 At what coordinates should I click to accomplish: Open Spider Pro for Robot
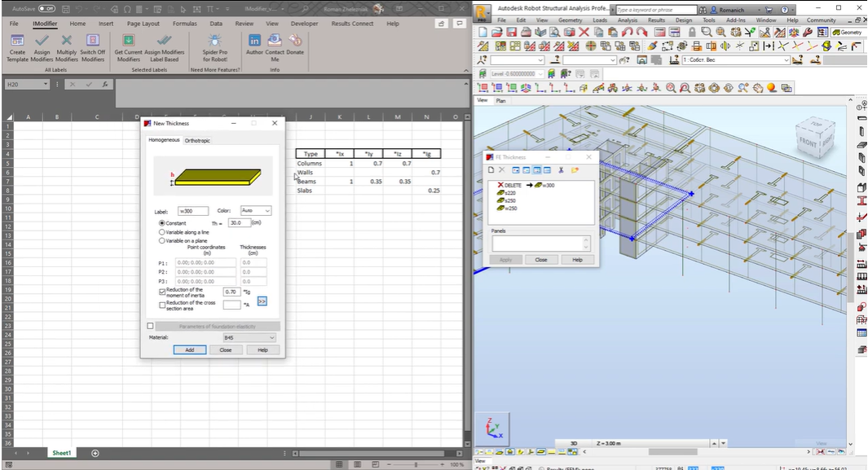(x=214, y=42)
